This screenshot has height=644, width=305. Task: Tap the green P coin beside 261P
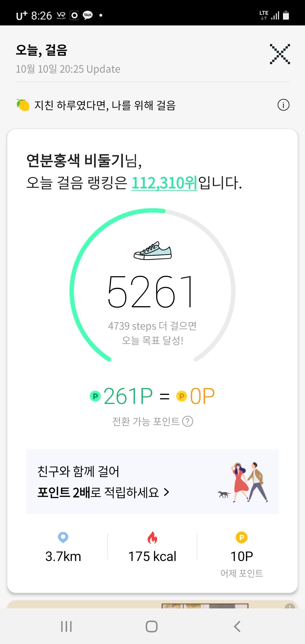click(x=95, y=396)
